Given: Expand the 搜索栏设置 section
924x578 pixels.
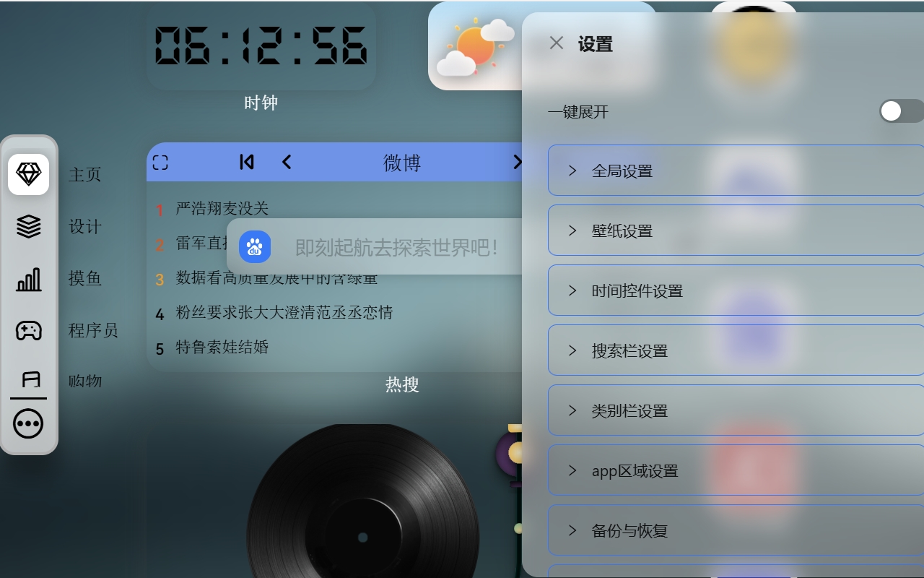Looking at the screenshot, I should click(736, 350).
